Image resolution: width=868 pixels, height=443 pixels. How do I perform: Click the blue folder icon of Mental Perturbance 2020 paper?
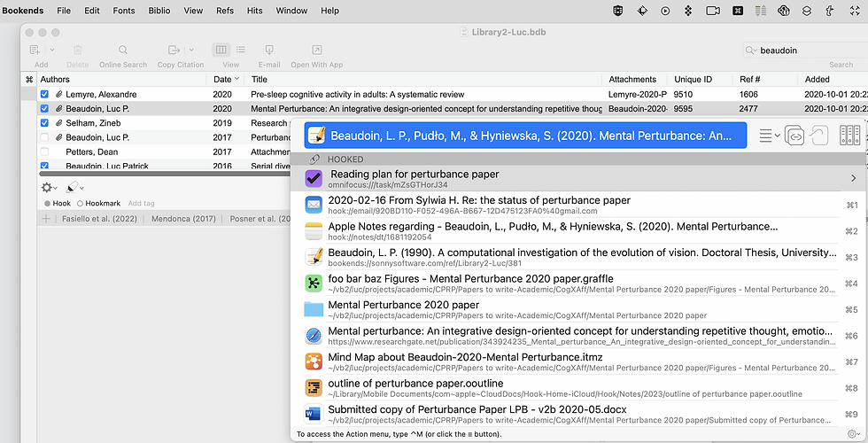point(314,309)
